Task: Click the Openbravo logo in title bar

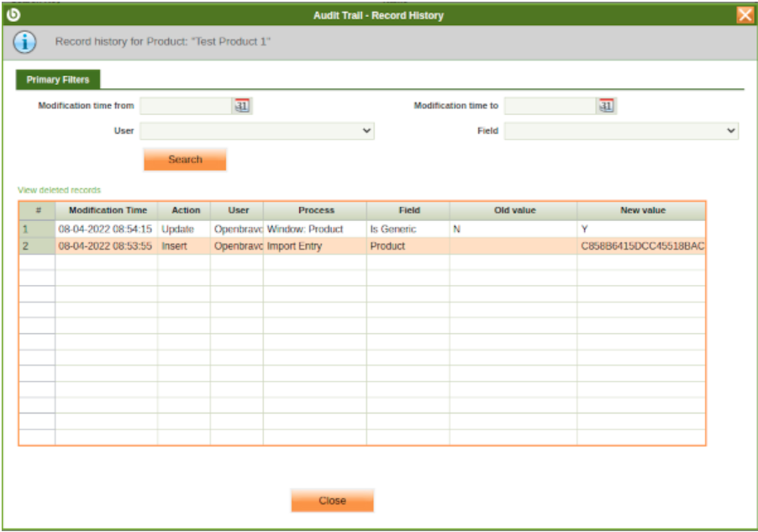Action: 13,14
